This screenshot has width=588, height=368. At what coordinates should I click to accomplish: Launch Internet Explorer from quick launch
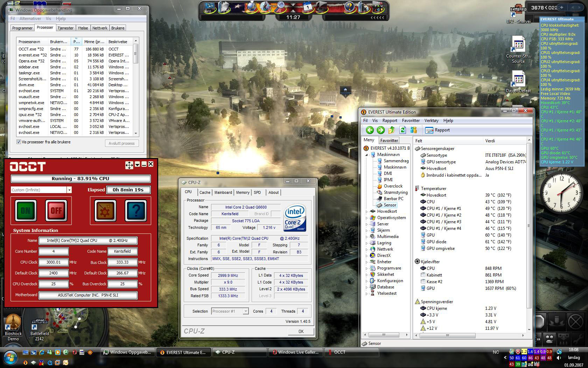pyautogui.click(x=42, y=352)
